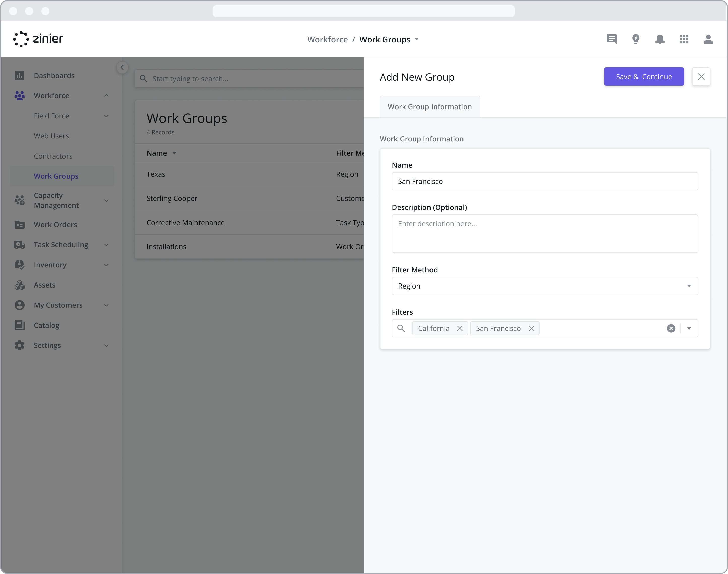This screenshot has width=728, height=574.
Task: Open the Installations work group row
Action: pyautogui.click(x=249, y=247)
